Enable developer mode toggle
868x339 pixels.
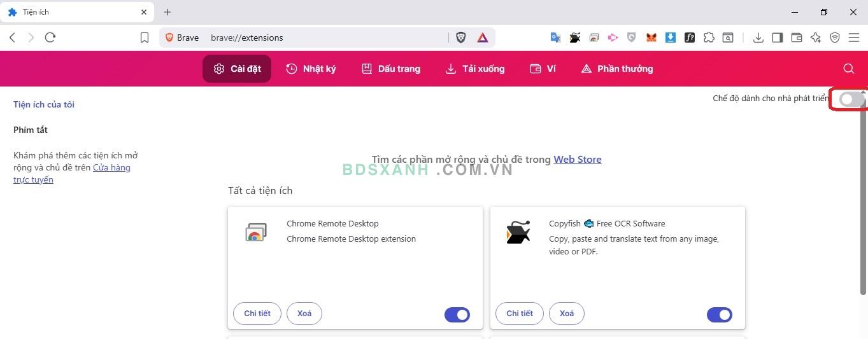851,99
